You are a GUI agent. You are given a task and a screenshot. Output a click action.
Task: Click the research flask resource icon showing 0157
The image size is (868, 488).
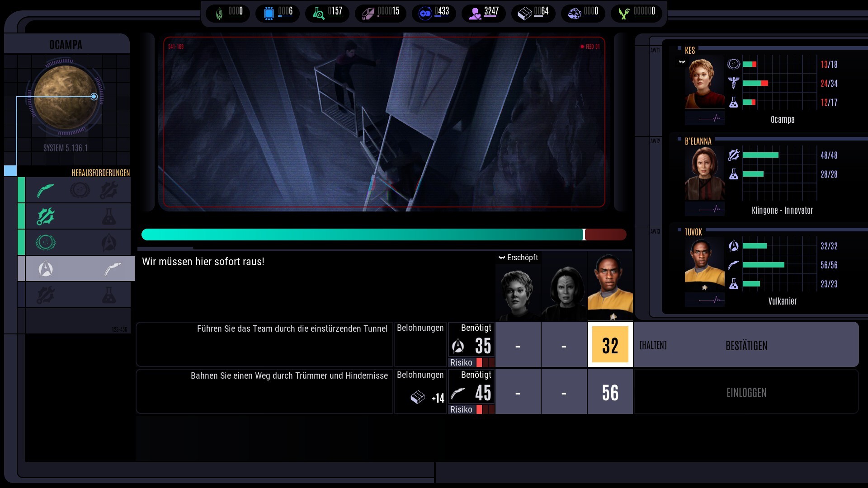pos(319,14)
